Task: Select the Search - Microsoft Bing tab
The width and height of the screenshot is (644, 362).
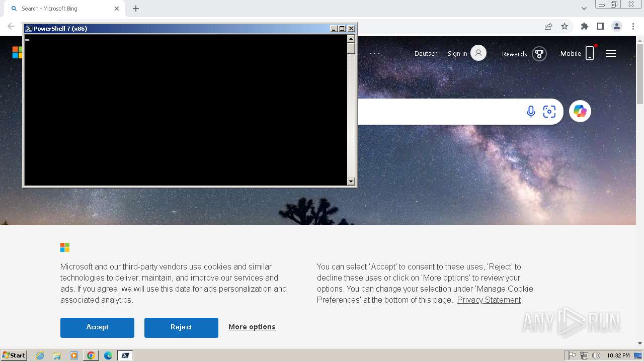Action: (63, 9)
